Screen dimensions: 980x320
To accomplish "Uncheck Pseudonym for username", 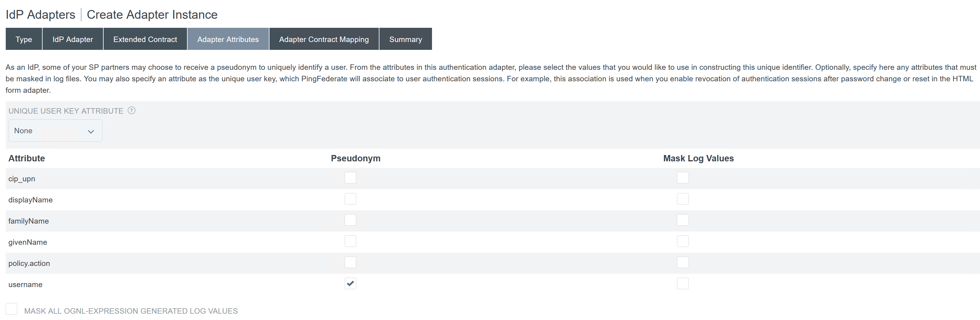I will pyautogui.click(x=350, y=283).
